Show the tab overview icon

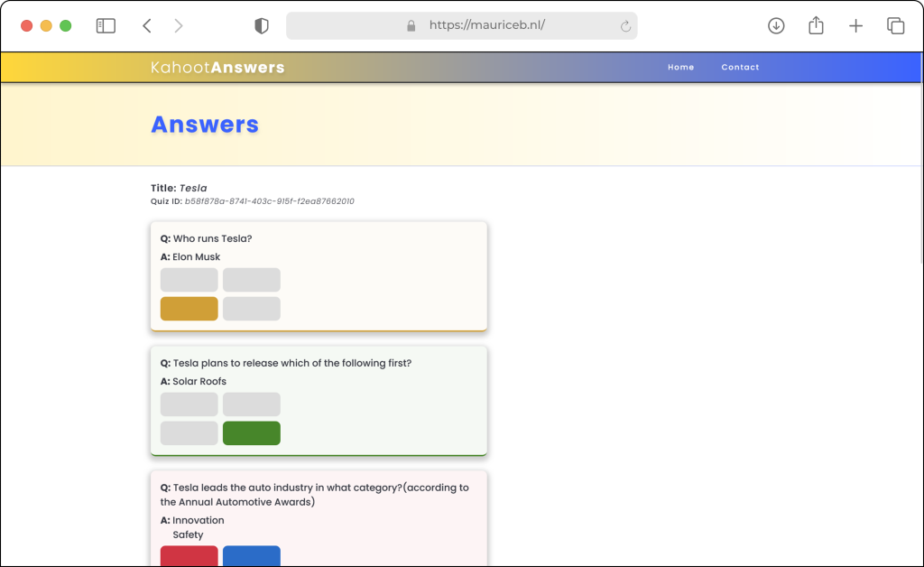pos(896,26)
